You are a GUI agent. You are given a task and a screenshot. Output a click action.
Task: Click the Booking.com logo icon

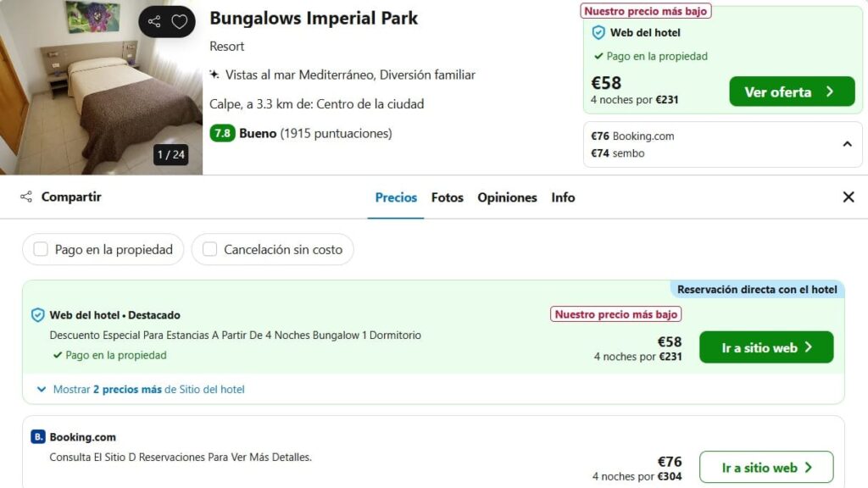(37, 436)
